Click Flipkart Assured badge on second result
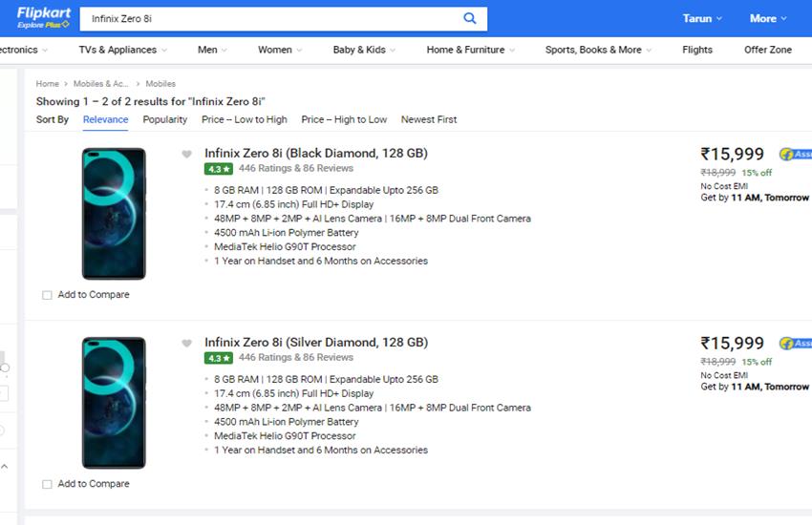The width and height of the screenshot is (812, 525). point(795,344)
